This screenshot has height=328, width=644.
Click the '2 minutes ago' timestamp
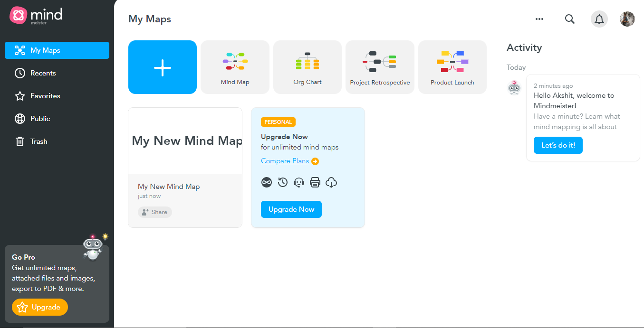point(553,86)
